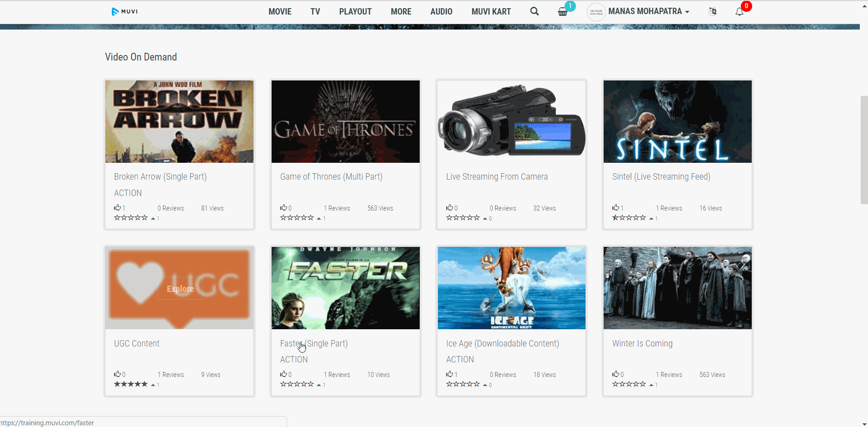Click the Sintel poster thumbnail
Image resolution: width=868 pixels, height=427 pixels.
[678, 121]
